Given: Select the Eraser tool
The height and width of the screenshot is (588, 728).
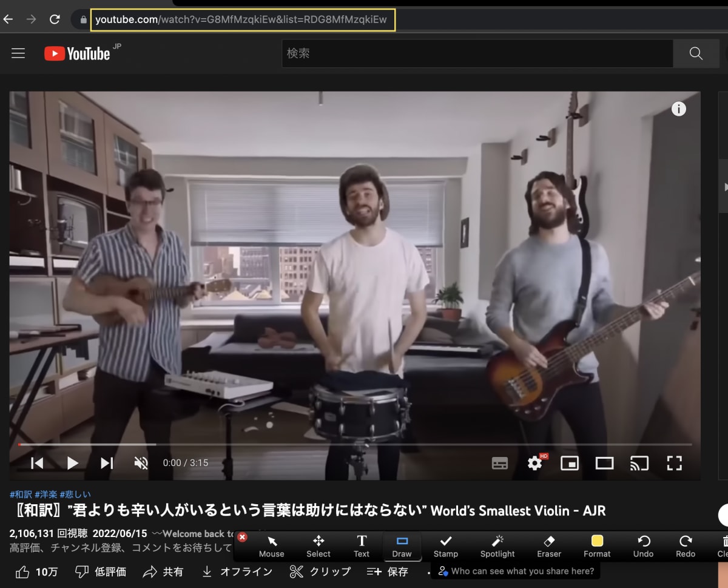Looking at the screenshot, I should 548,546.
